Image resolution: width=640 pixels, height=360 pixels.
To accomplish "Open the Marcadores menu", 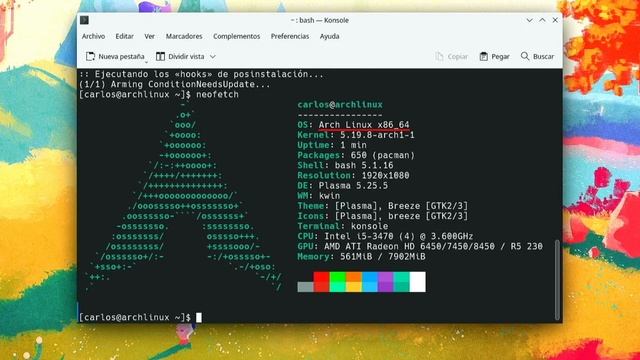I will [184, 36].
